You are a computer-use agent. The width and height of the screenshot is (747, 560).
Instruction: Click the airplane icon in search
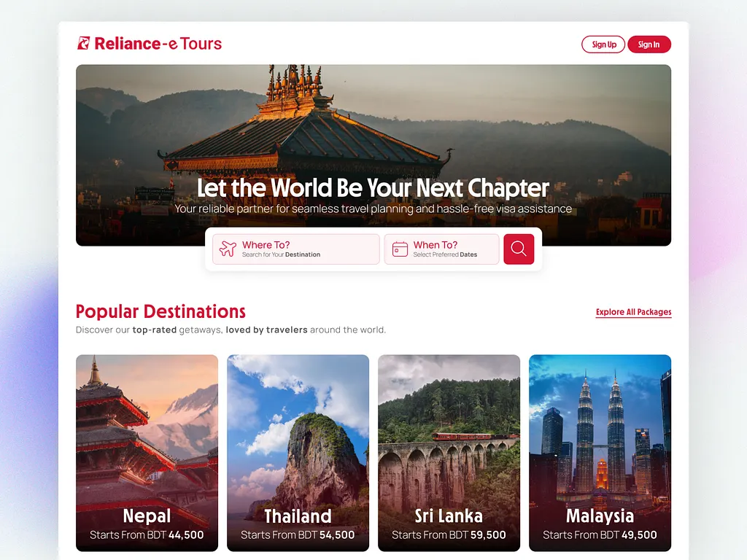[228, 249]
